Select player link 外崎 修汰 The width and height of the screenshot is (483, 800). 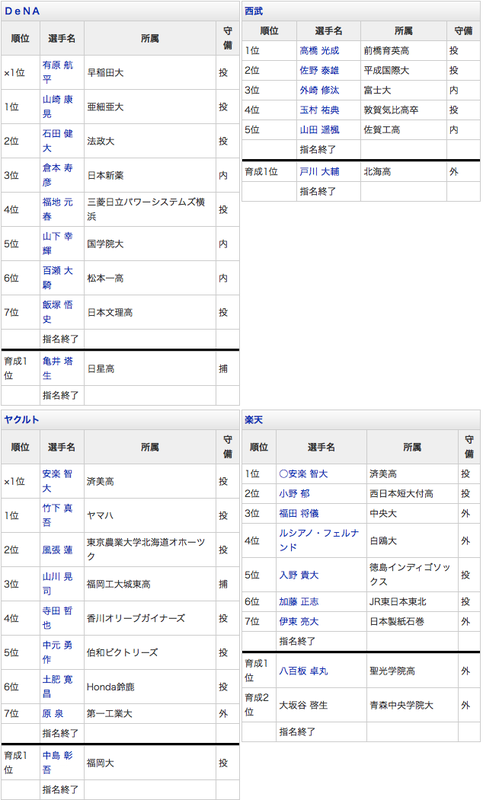[319, 90]
